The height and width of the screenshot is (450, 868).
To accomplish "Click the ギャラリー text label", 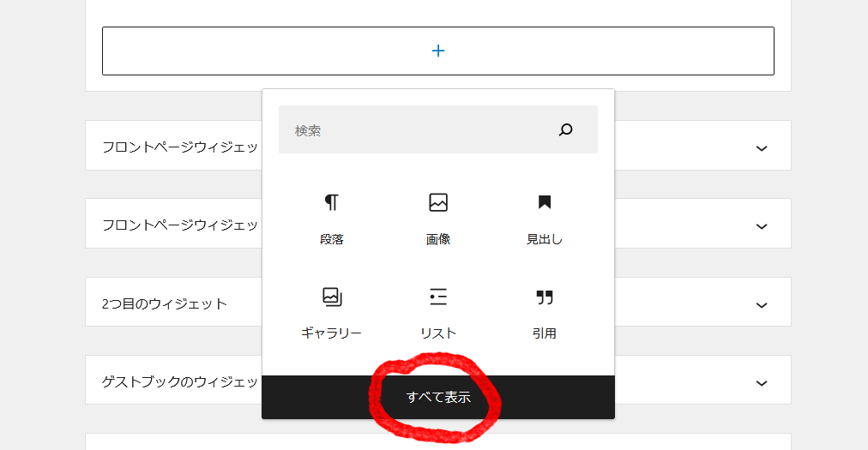I will [332, 333].
